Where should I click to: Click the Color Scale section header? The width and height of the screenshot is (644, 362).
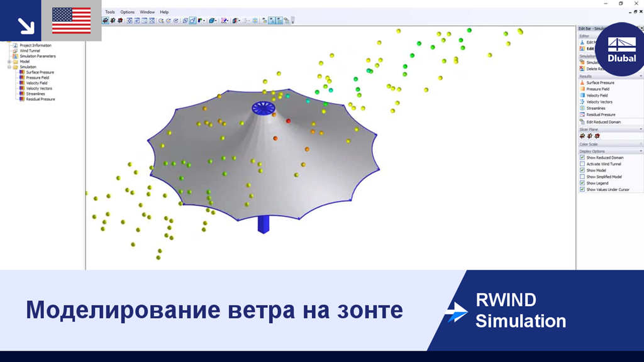click(610, 144)
